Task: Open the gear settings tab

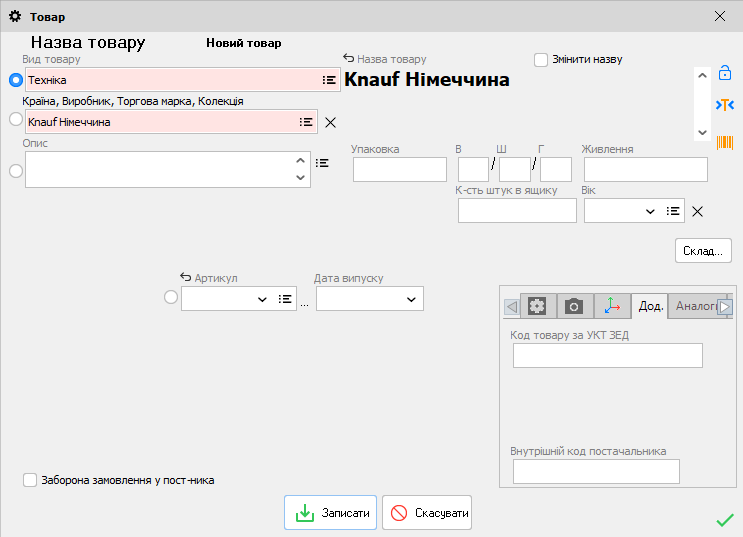Action: tap(537, 306)
